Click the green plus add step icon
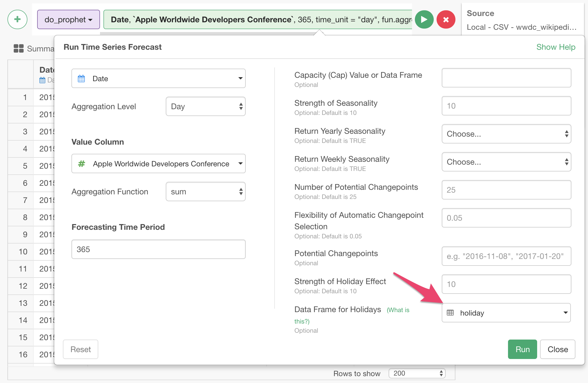588x383 pixels. click(x=17, y=19)
